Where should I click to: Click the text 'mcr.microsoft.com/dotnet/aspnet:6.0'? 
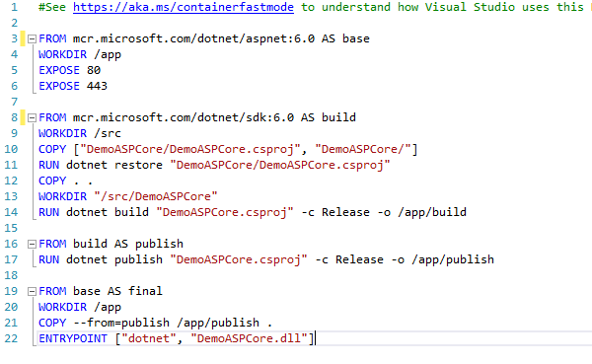click(193, 38)
